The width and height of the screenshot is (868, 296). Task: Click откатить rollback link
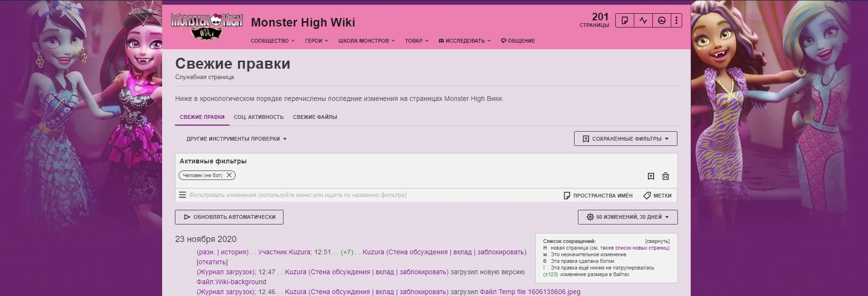(x=212, y=262)
